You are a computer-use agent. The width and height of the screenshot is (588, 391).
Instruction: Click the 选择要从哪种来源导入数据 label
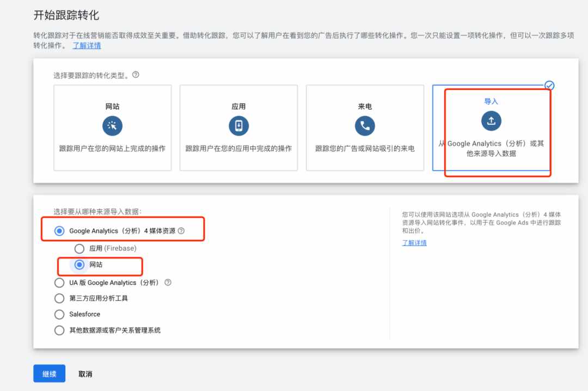pyautogui.click(x=97, y=212)
